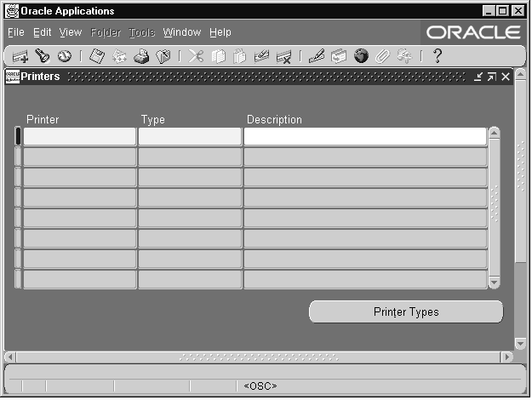Click the Paste clipboard icon
The image size is (532, 400).
click(x=239, y=56)
